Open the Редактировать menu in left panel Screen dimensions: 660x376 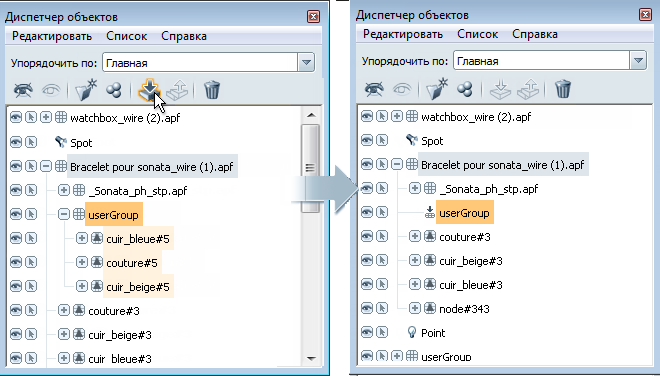tap(52, 36)
